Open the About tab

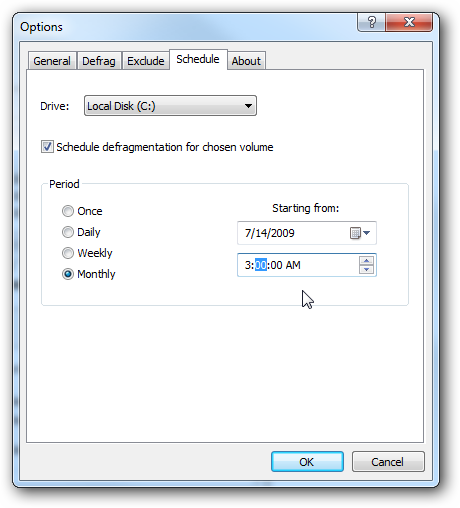point(246,61)
